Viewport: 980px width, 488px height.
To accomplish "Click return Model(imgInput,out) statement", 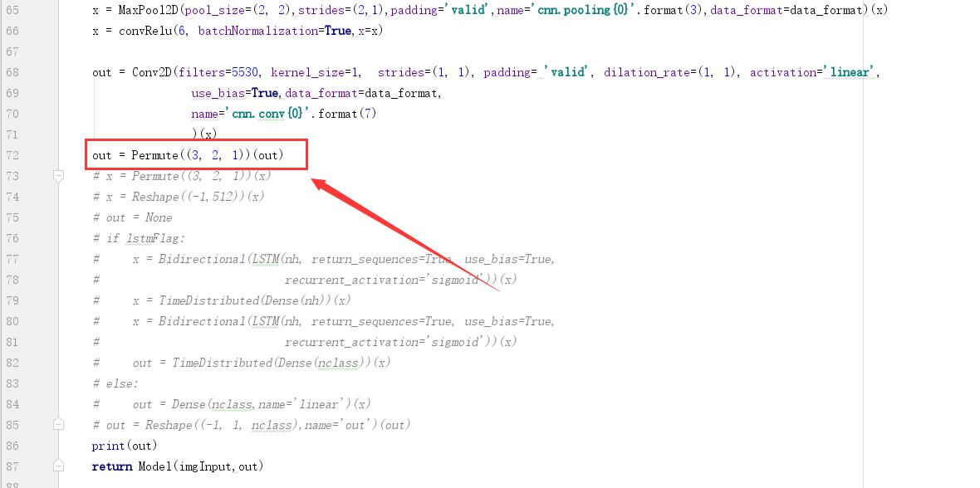I will 178,466.
